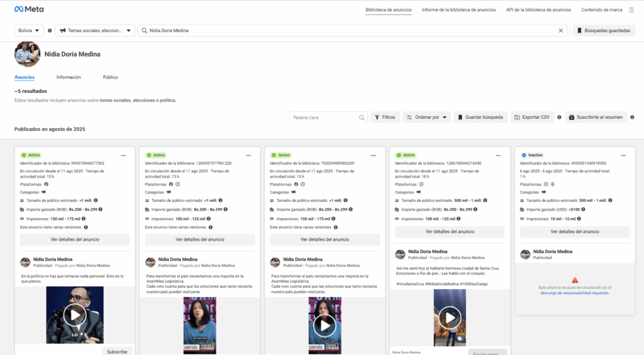This screenshot has width=644, height=355.
Task: Click Nidia Doria Medina profile picture
Action: (27, 55)
